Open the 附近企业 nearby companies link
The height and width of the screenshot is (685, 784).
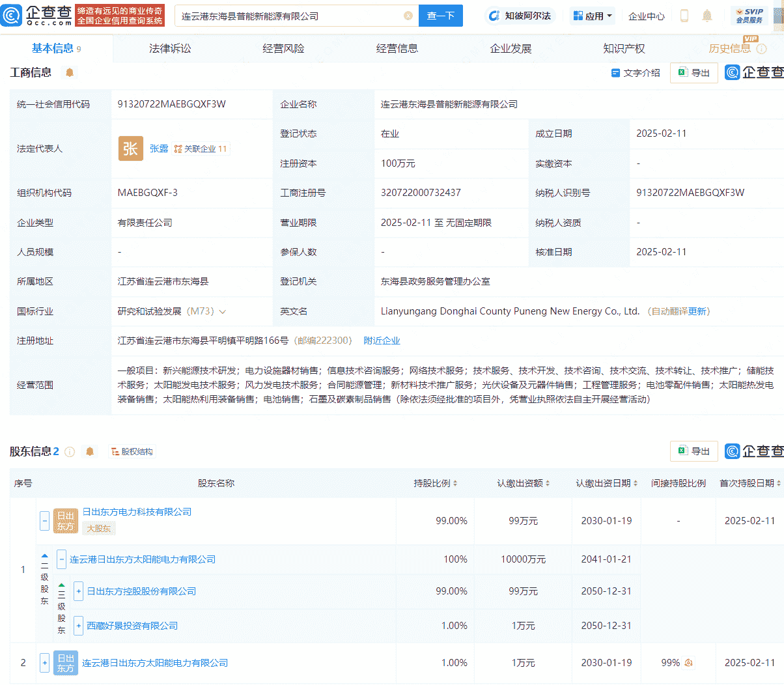click(382, 340)
